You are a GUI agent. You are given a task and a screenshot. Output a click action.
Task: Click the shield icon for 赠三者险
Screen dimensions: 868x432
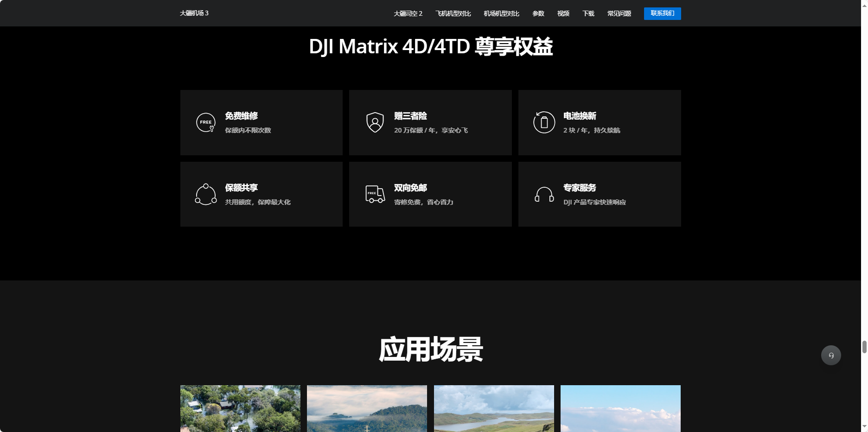pyautogui.click(x=375, y=122)
